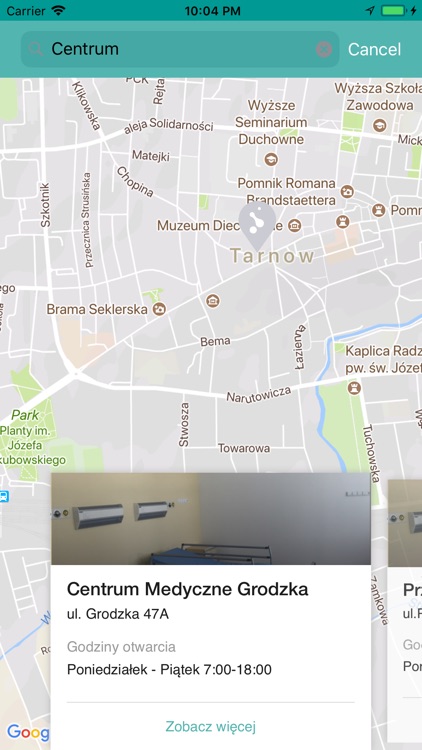Tap the Pomnik Romana Brandstaettera icon
The height and width of the screenshot is (750, 422).
pyautogui.click(x=347, y=192)
